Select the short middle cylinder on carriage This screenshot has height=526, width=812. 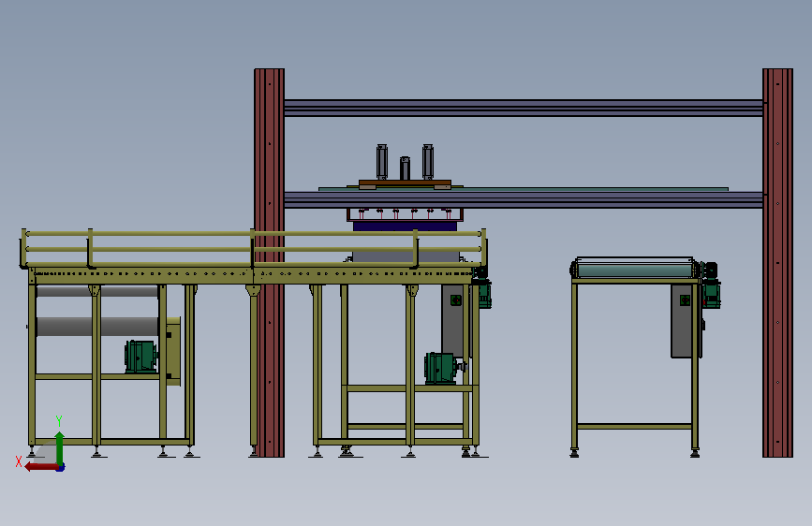(405, 168)
